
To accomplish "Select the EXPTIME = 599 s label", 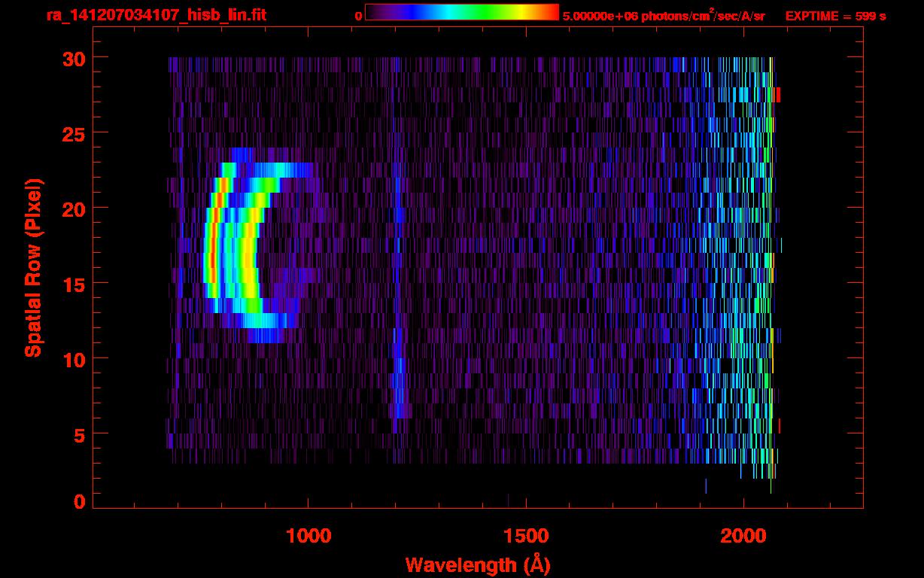I will point(835,16).
